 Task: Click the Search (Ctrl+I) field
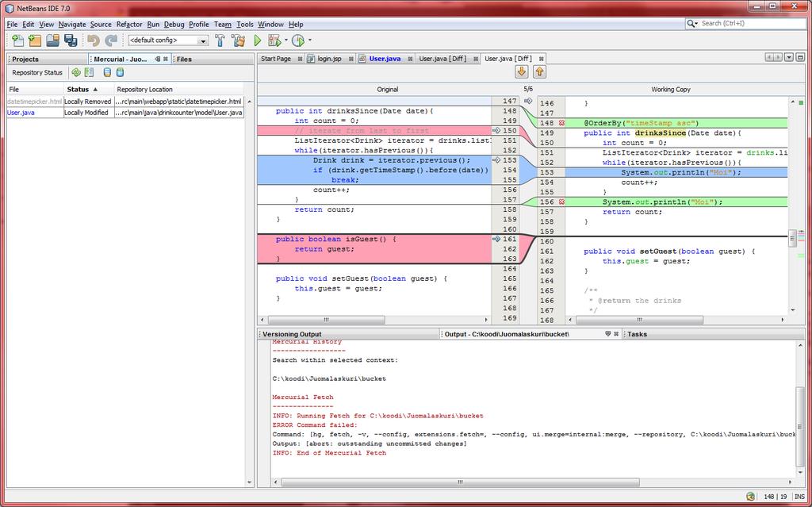pos(745,23)
